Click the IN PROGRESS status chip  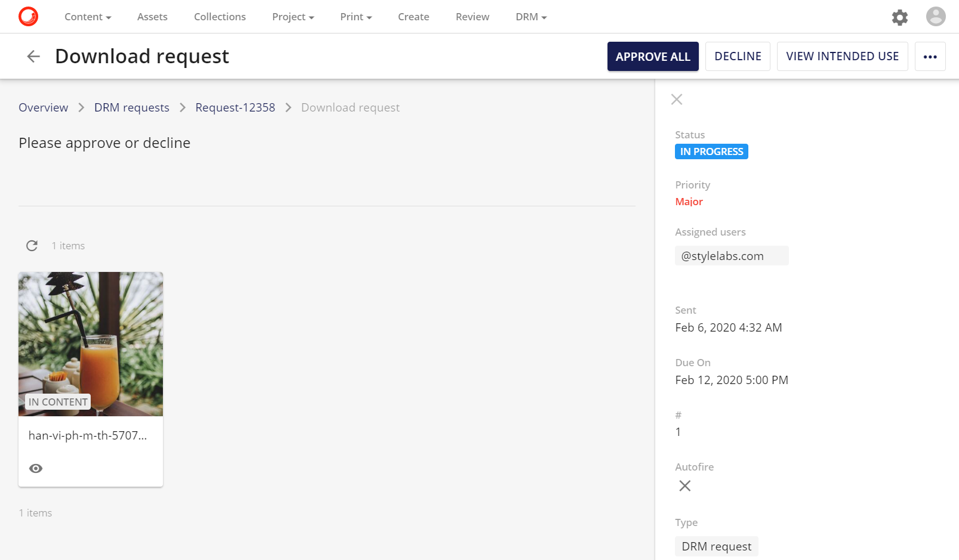711,151
